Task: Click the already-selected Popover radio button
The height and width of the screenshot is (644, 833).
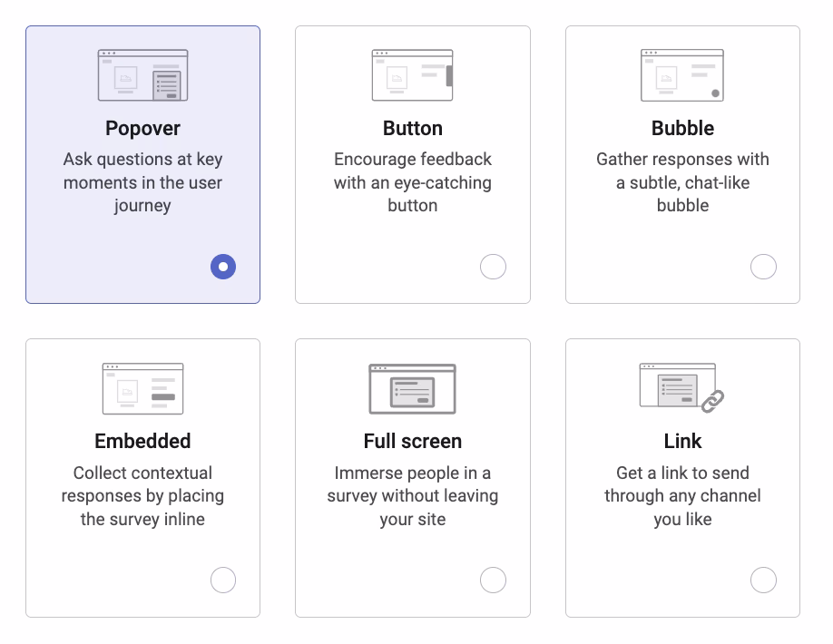Action: tap(222, 267)
